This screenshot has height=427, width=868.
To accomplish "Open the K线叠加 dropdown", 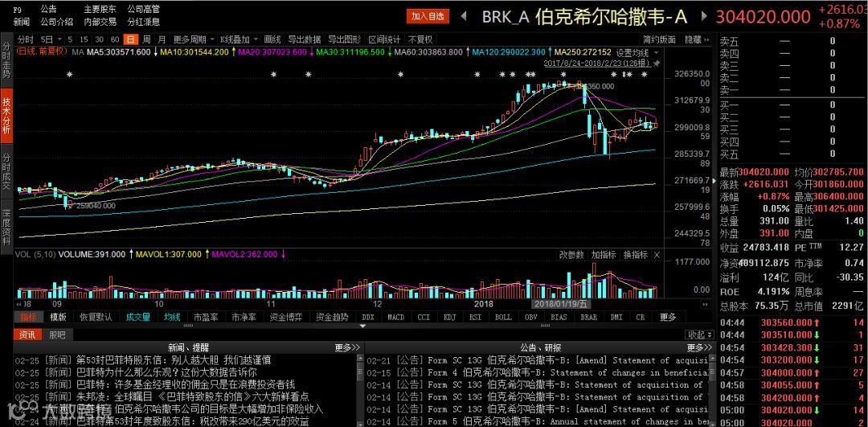I will (240, 40).
